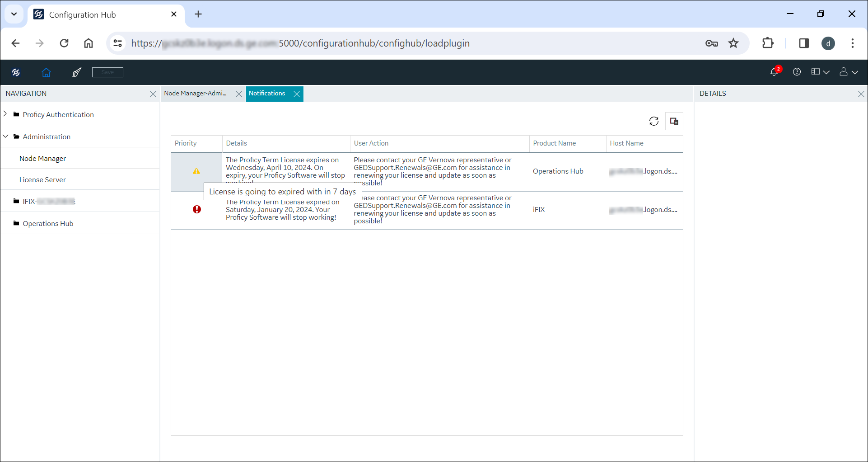
Task: Bookmark this page with the star
Action: pyautogui.click(x=733, y=43)
